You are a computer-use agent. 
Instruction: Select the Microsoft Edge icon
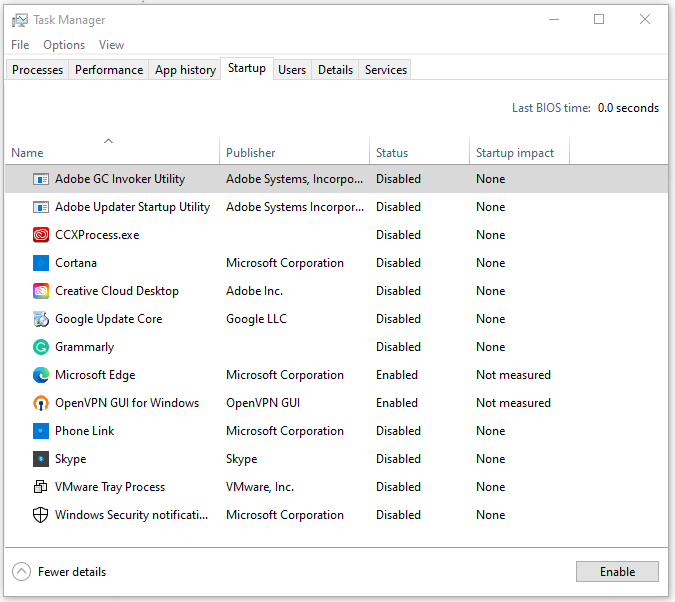click(x=41, y=375)
